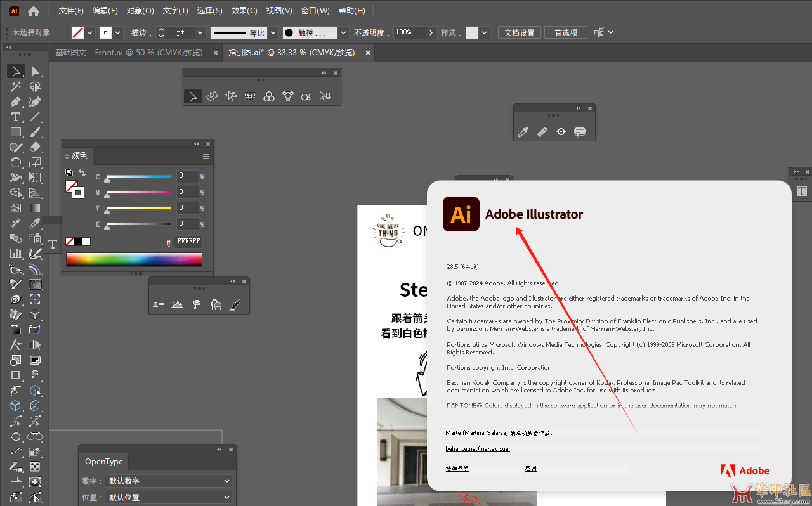
Task: Click the Illustrator home icon
Action: click(x=34, y=11)
